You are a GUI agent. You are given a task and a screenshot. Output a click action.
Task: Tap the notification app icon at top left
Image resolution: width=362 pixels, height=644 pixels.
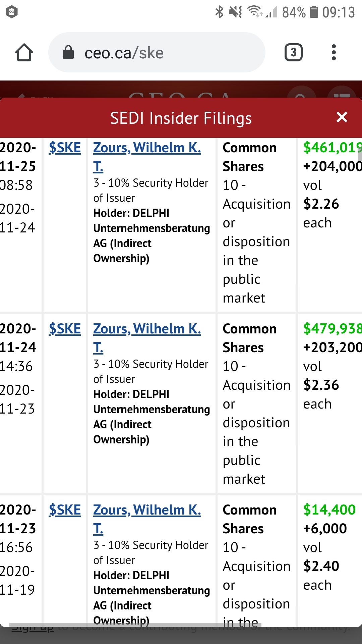point(12,12)
